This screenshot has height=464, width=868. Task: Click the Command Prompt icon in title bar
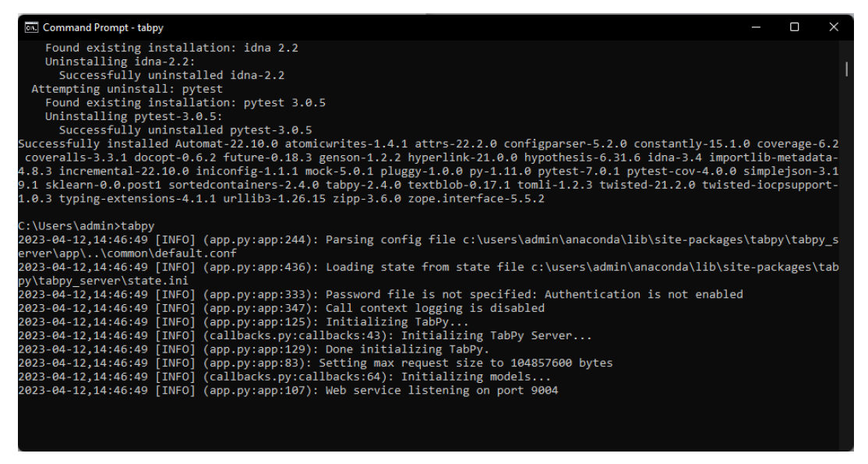pos(31,28)
